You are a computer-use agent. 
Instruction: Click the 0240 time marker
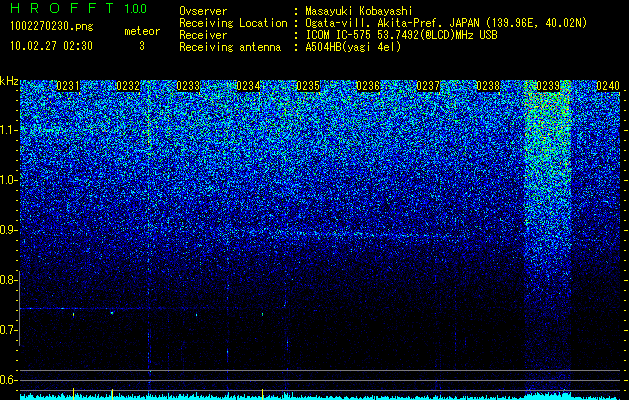coord(608,86)
